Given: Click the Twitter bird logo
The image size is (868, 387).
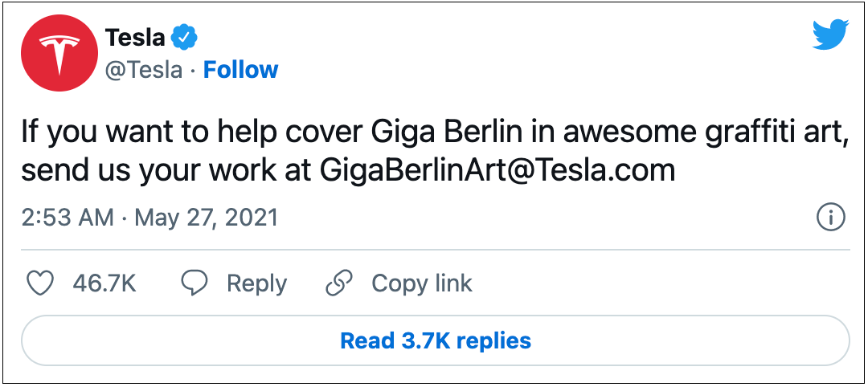Looking at the screenshot, I should pyautogui.click(x=830, y=36).
